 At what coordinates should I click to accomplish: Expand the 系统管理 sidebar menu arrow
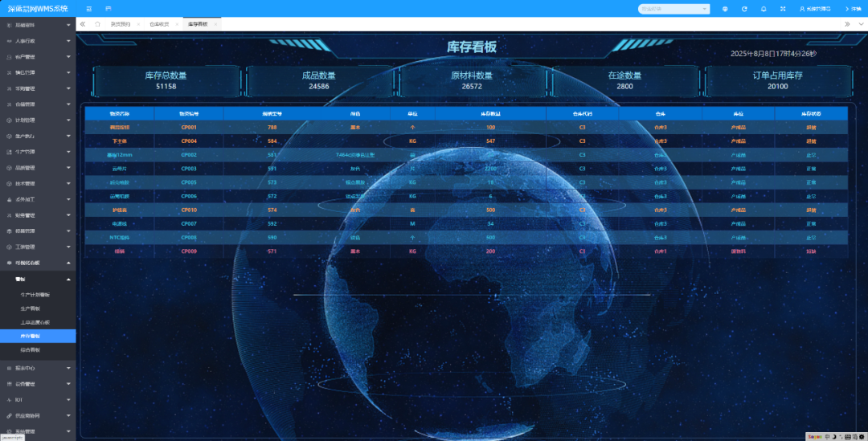pos(68,431)
